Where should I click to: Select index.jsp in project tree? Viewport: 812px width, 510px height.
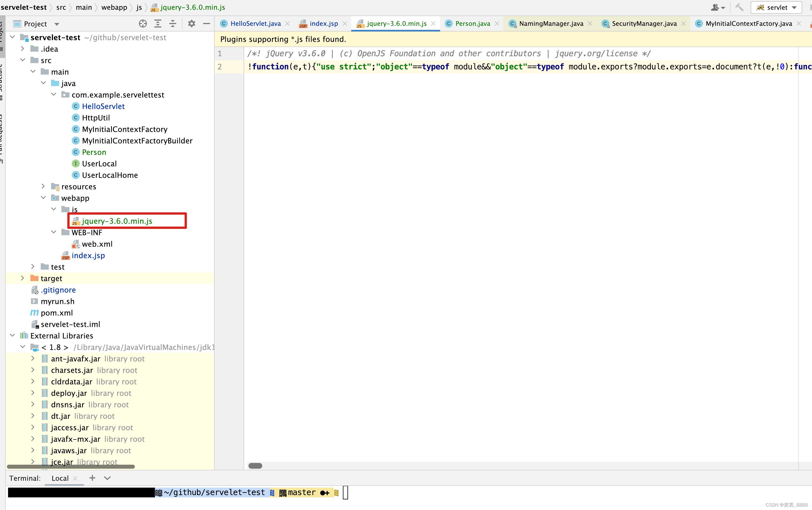[88, 255]
